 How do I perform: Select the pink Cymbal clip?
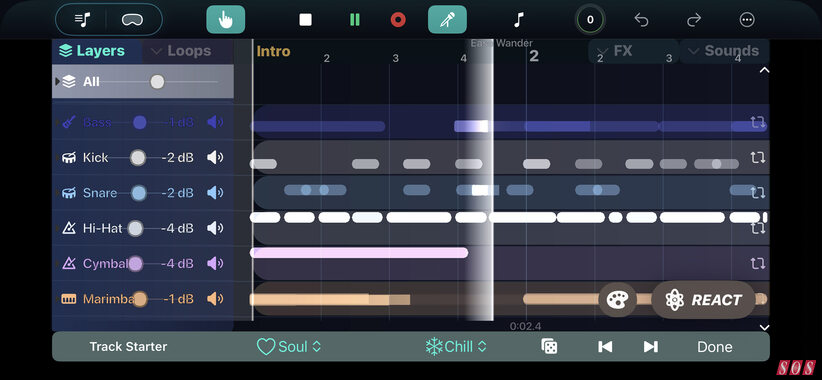click(359, 253)
